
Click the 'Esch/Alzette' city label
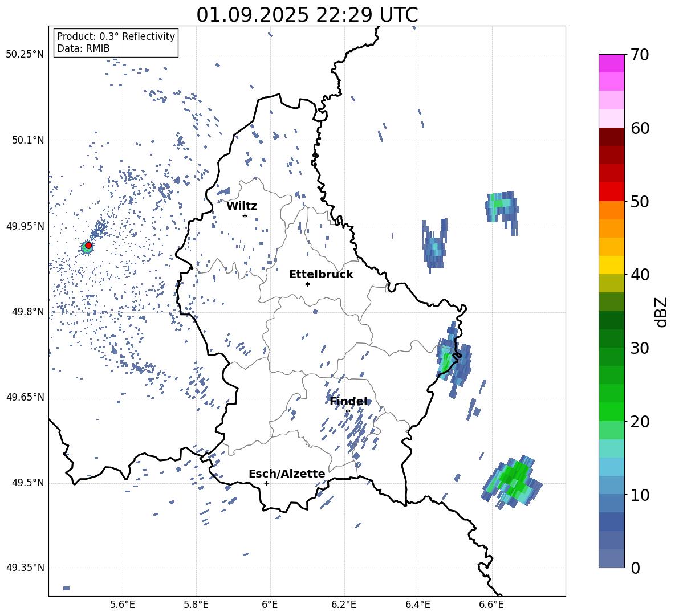287,474
